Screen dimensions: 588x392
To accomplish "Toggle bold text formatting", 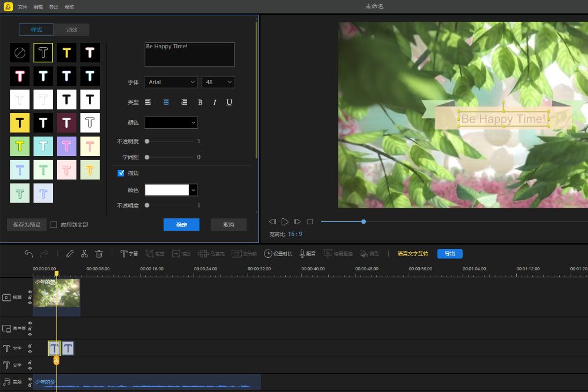I will pos(200,102).
